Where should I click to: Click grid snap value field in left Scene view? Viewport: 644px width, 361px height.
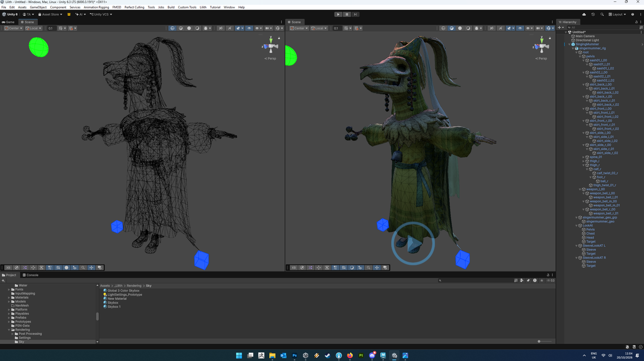coord(51,28)
